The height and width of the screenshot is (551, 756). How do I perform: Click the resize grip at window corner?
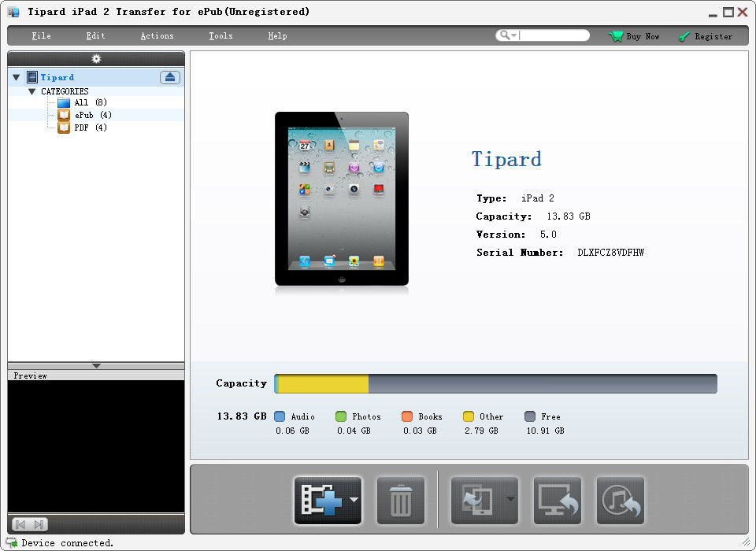point(746,542)
